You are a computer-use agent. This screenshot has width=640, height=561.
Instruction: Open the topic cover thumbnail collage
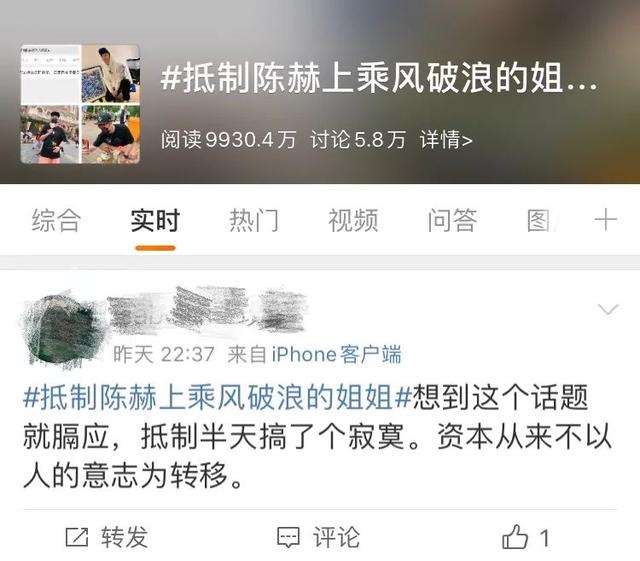coord(80,104)
